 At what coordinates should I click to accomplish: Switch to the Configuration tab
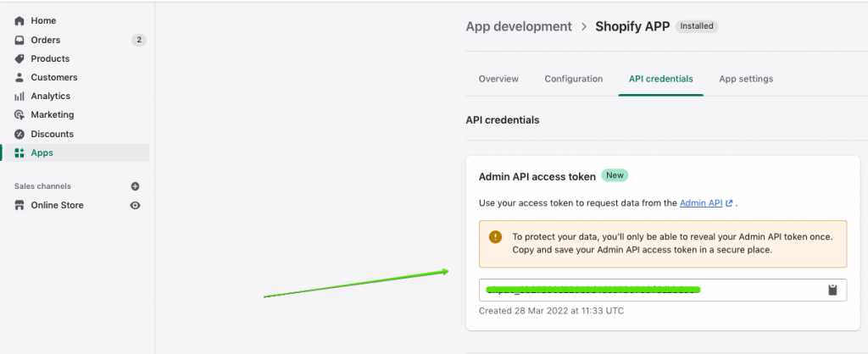pyautogui.click(x=573, y=79)
